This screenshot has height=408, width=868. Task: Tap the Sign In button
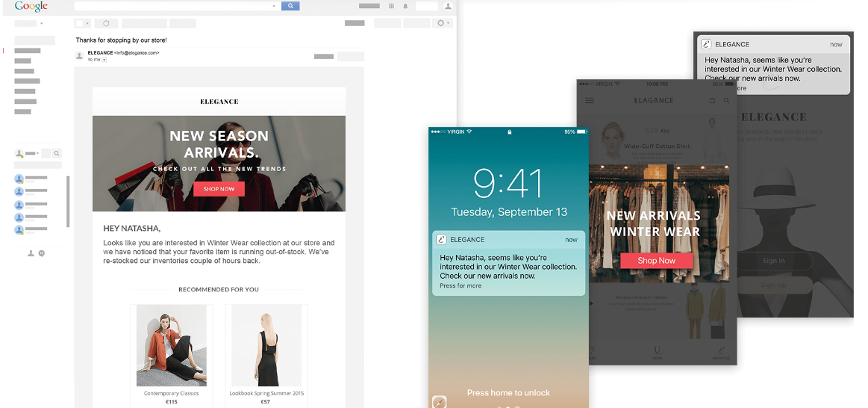773,261
